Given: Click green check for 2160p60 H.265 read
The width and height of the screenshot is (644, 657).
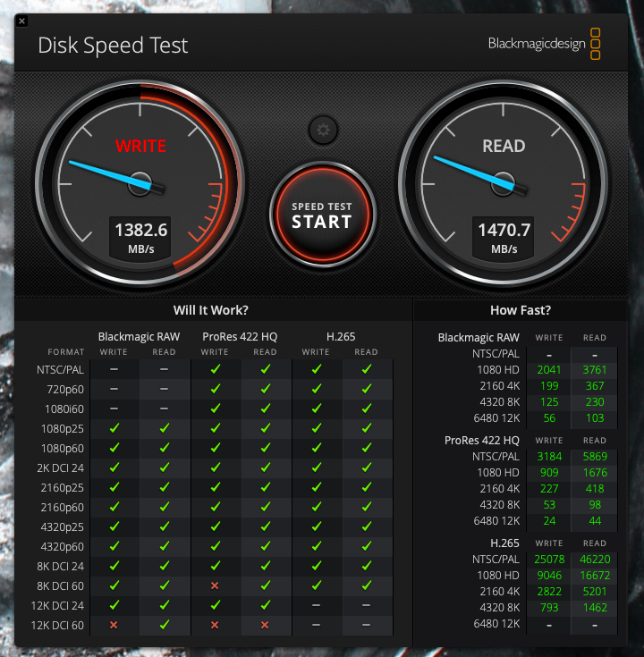Looking at the screenshot, I should [x=367, y=507].
